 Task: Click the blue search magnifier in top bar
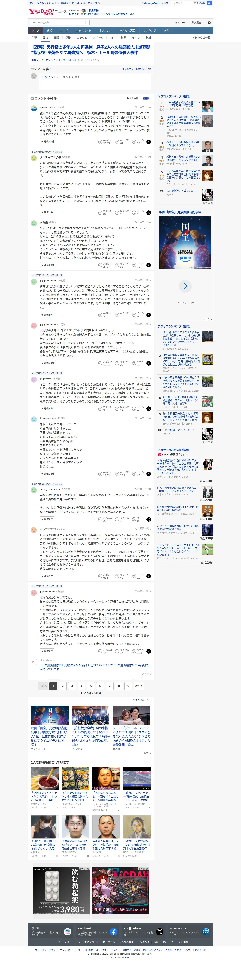tap(209, 3)
